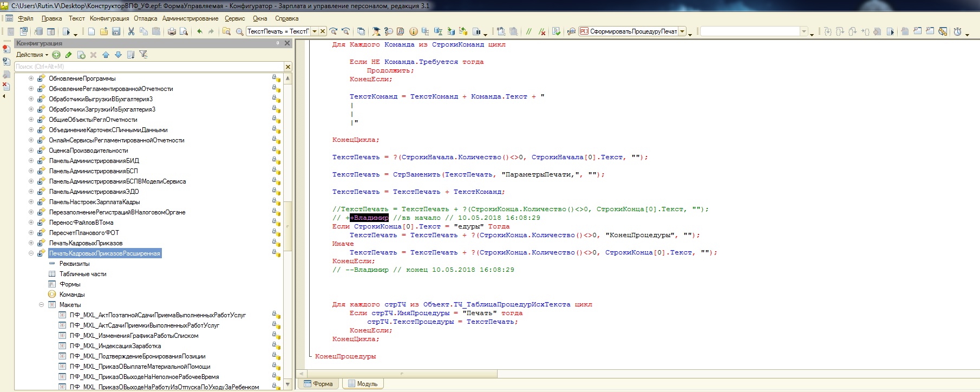Open the Окна menu
Screen dimensions: 980x392
[x=260, y=18]
